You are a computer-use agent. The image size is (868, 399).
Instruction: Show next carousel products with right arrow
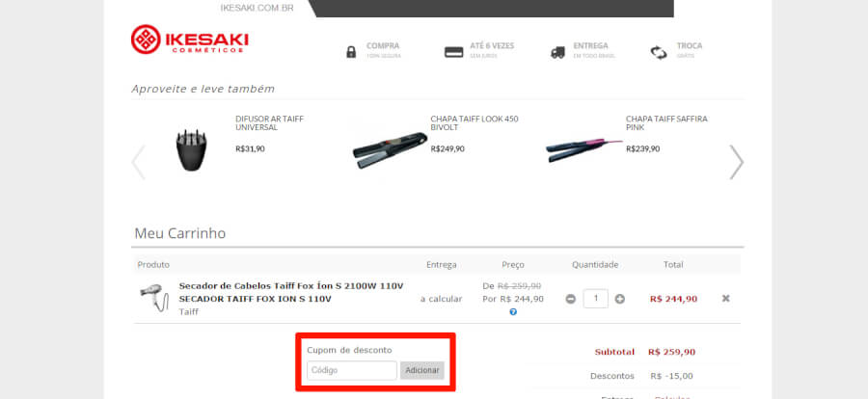coord(736,162)
